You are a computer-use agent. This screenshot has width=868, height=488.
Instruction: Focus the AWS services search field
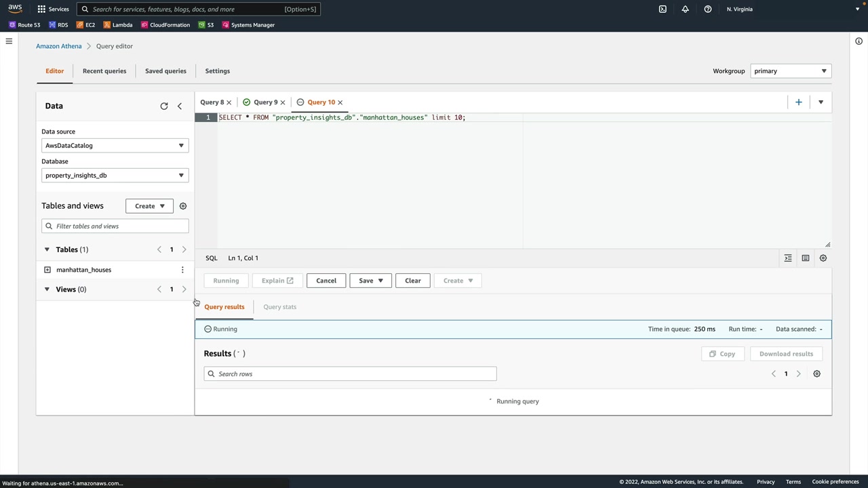198,9
